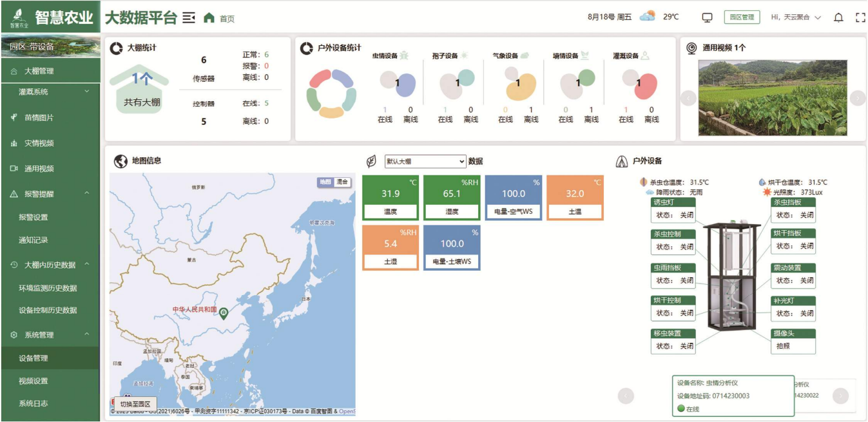Open 设备控制历史数据 item
Viewport: 868px width, 422px height.
point(50,310)
